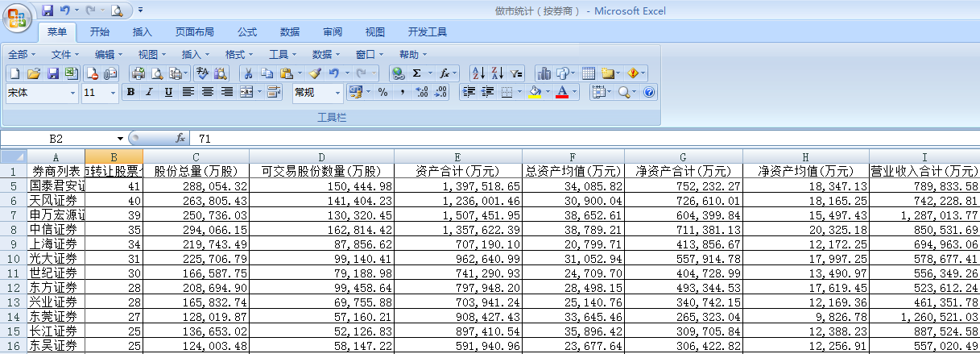Switch to the 审阅 ribbon tab
This screenshot has height=354, width=980.
click(333, 32)
